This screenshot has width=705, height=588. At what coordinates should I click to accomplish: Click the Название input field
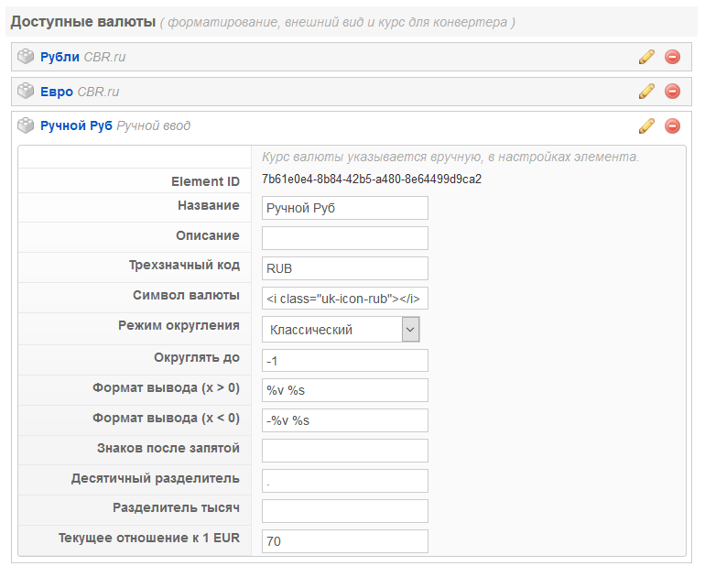(344, 208)
